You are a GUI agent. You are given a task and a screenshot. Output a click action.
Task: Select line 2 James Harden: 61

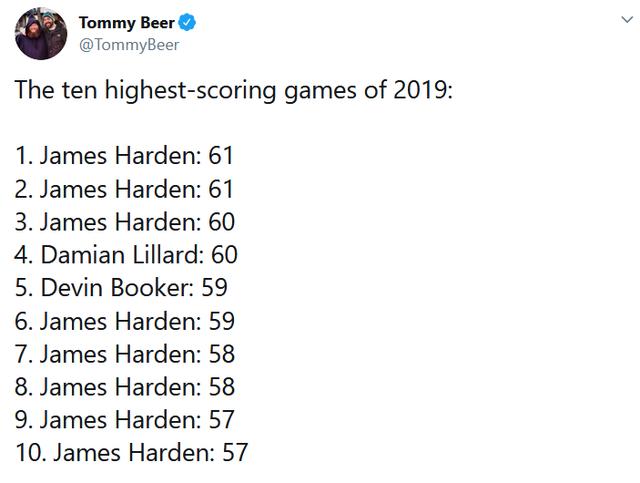click(x=124, y=189)
